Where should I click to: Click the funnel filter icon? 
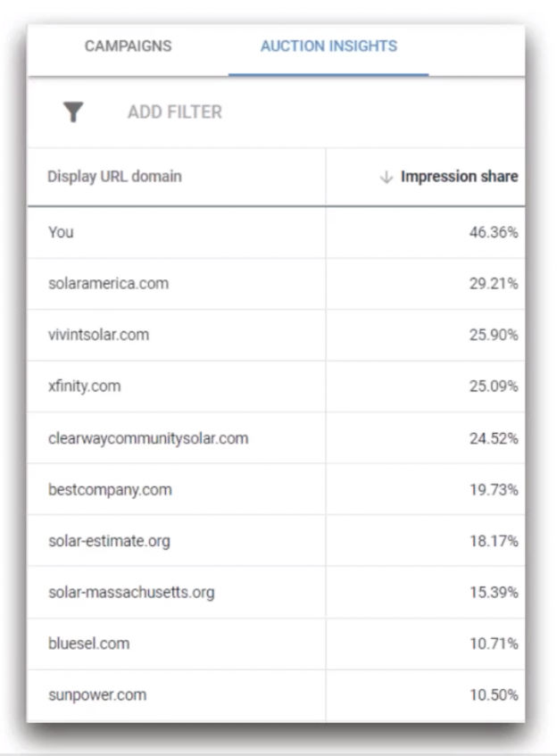[x=73, y=112]
